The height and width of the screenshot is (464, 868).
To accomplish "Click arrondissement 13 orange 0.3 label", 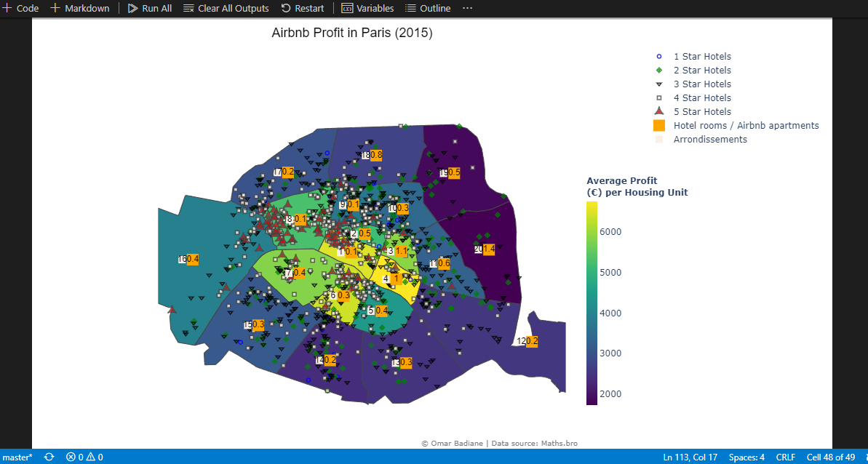I will click(406, 363).
